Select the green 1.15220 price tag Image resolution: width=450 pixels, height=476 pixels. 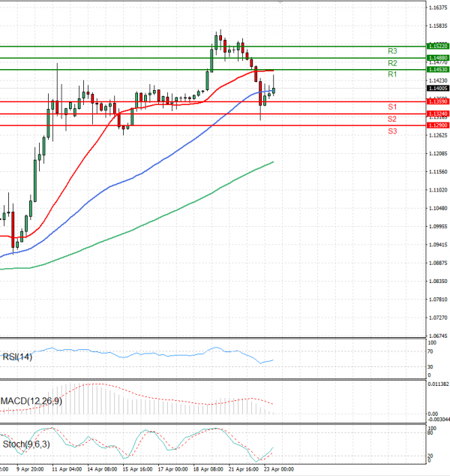click(x=438, y=46)
